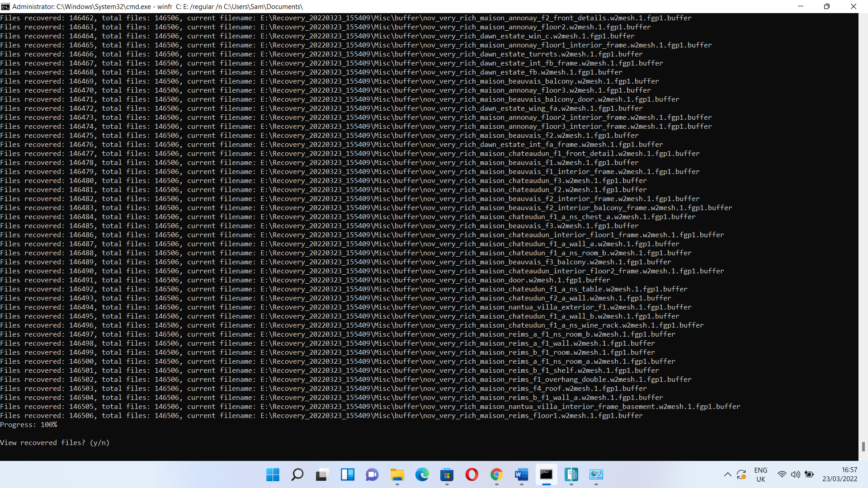The width and height of the screenshot is (868, 488).
Task: Minimize the Command Prompt window
Action: point(801,6)
